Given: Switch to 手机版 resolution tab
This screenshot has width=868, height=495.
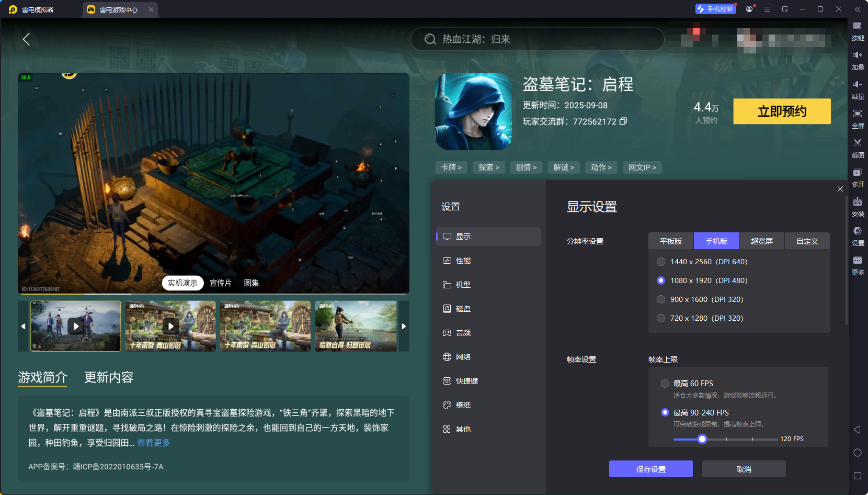Looking at the screenshot, I should [x=716, y=241].
